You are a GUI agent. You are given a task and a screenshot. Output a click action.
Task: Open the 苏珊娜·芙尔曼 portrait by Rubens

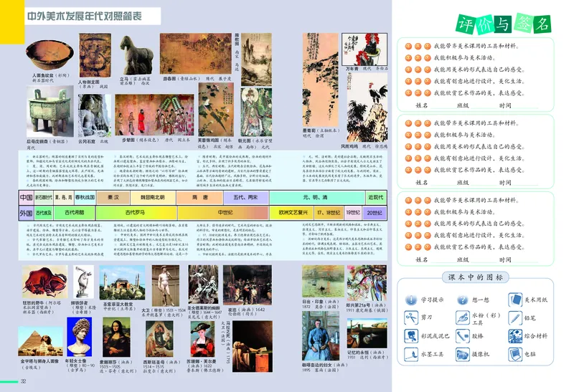pos(202,339)
